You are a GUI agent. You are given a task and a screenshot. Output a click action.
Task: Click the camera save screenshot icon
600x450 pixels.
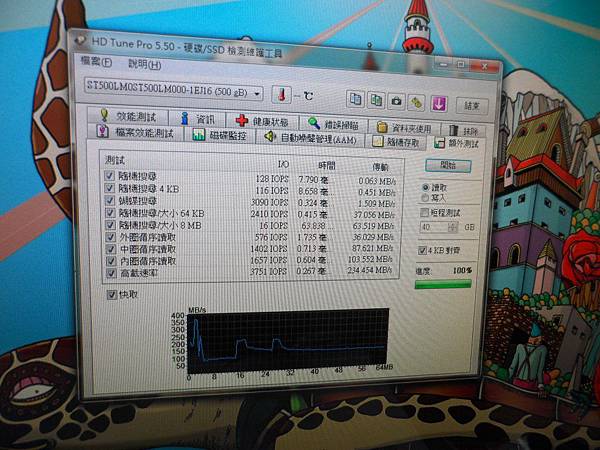396,102
